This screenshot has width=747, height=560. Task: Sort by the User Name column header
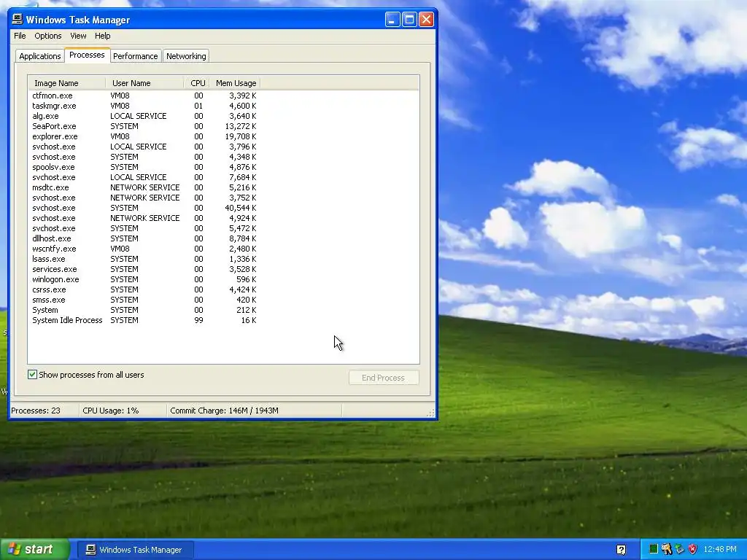[145, 83]
